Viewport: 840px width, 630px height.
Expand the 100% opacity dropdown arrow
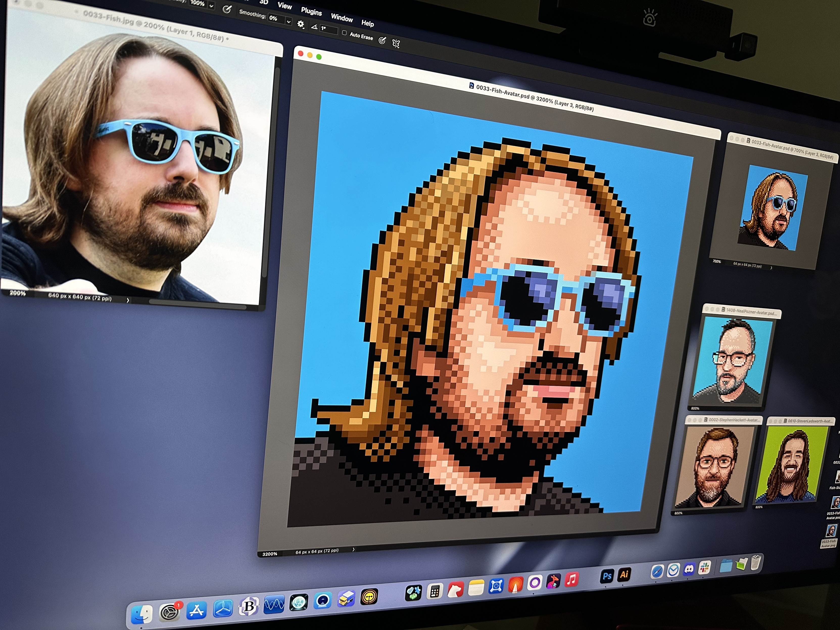coord(211,6)
